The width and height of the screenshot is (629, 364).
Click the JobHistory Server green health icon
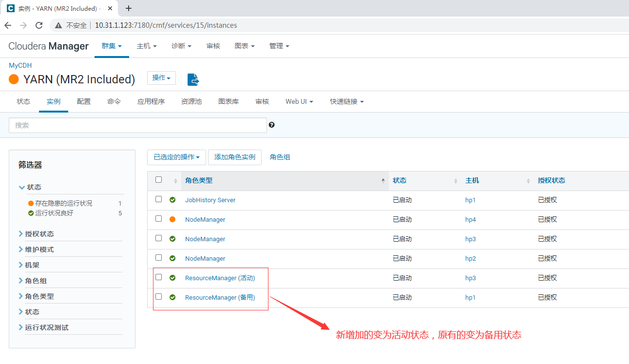pyautogui.click(x=172, y=200)
